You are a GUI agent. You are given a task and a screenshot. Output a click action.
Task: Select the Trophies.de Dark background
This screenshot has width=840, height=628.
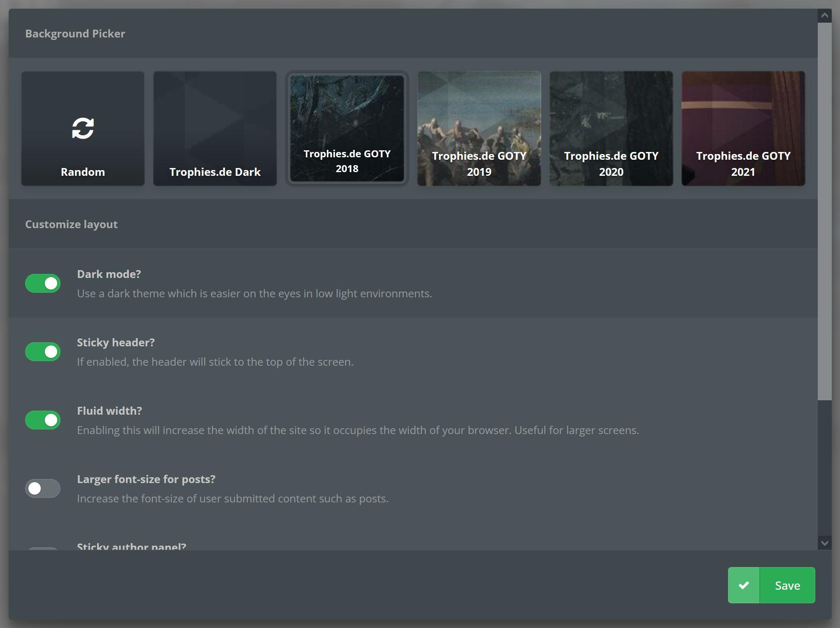(215, 128)
